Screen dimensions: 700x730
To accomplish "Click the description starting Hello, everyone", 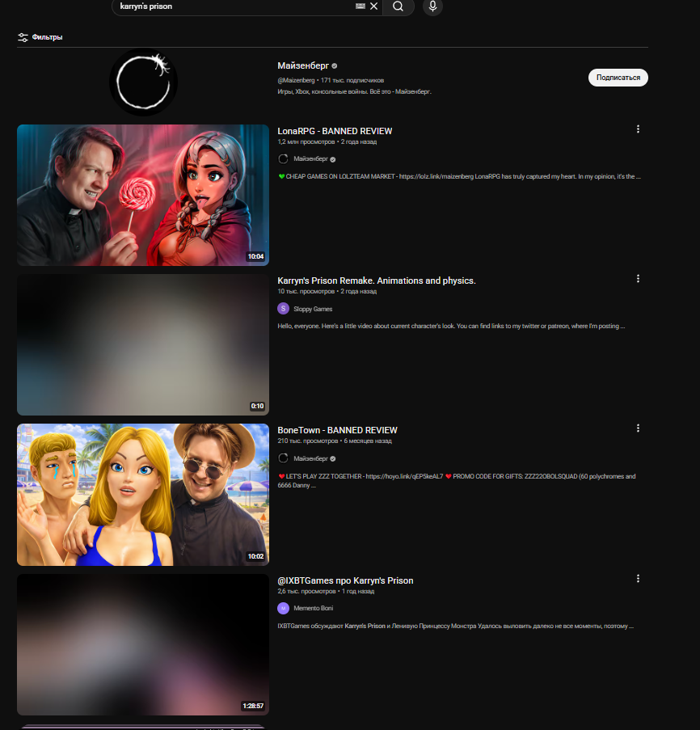I will point(451,327).
